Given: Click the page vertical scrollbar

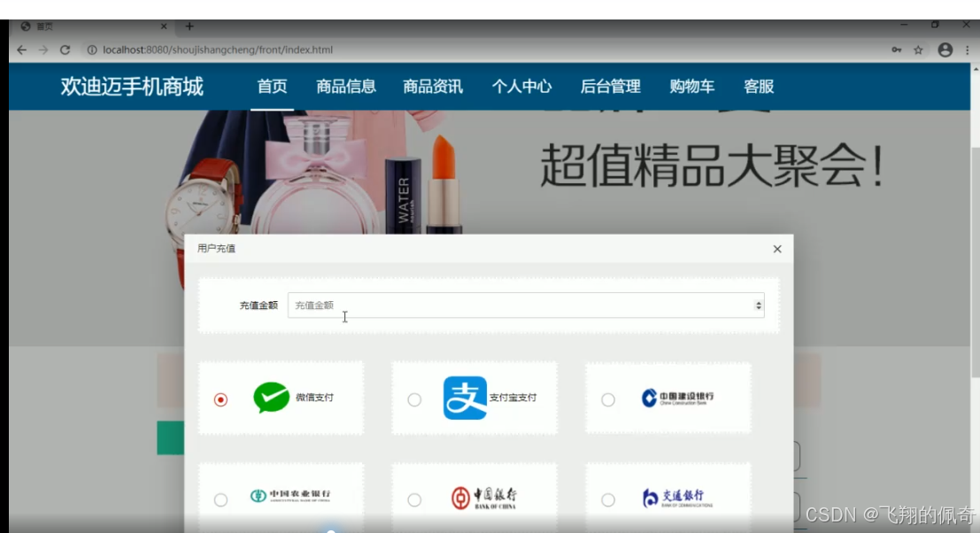Looking at the screenshot, I should (x=975, y=262).
